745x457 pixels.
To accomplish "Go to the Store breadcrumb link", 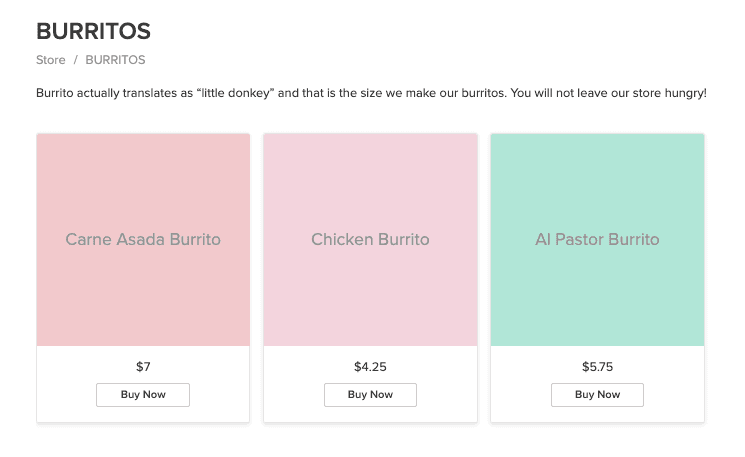I will (x=50, y=60).
